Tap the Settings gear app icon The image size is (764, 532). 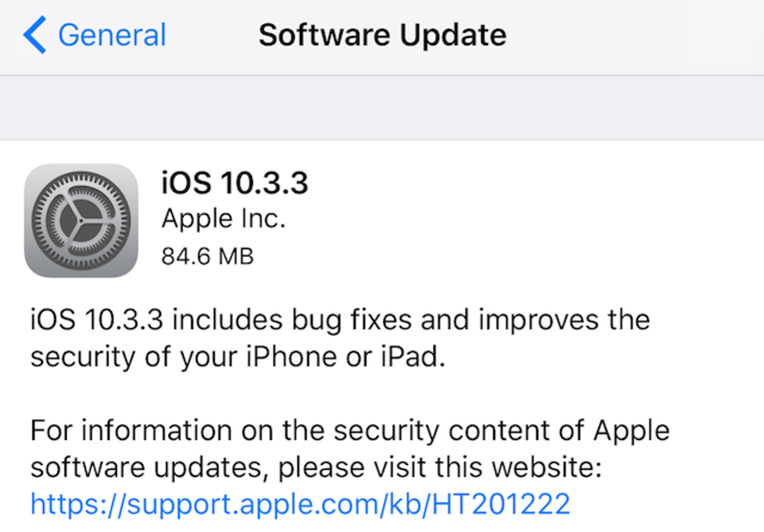click(81, 220)
